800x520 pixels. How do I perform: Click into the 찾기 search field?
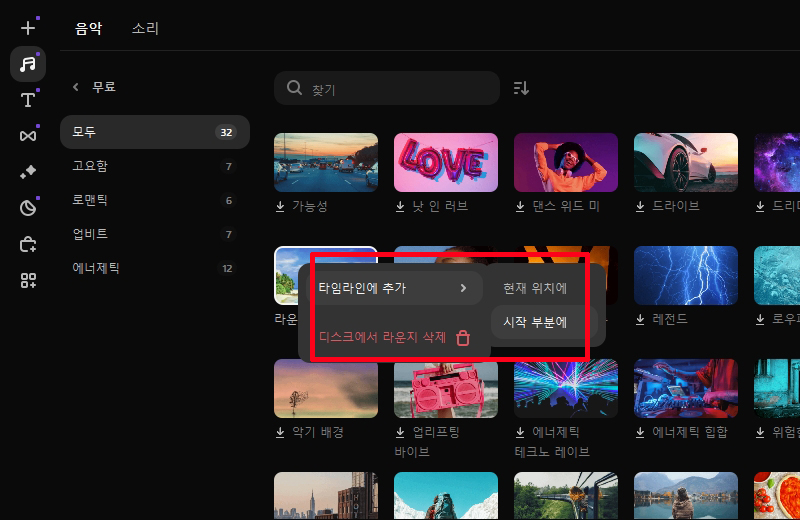point(387,88)
